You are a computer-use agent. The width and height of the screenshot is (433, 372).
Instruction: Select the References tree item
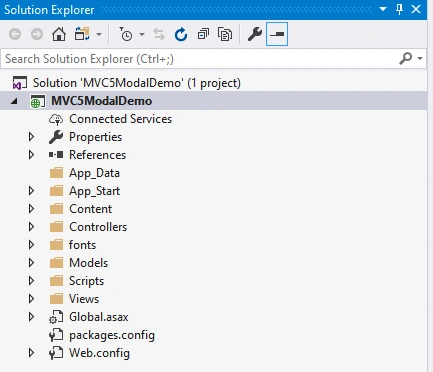click(97, 155)
